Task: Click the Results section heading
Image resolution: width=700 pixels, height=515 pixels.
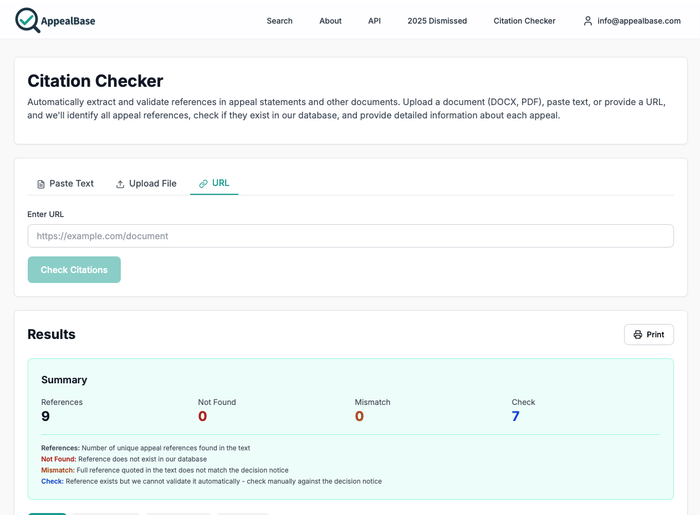Action: (51, 335)
